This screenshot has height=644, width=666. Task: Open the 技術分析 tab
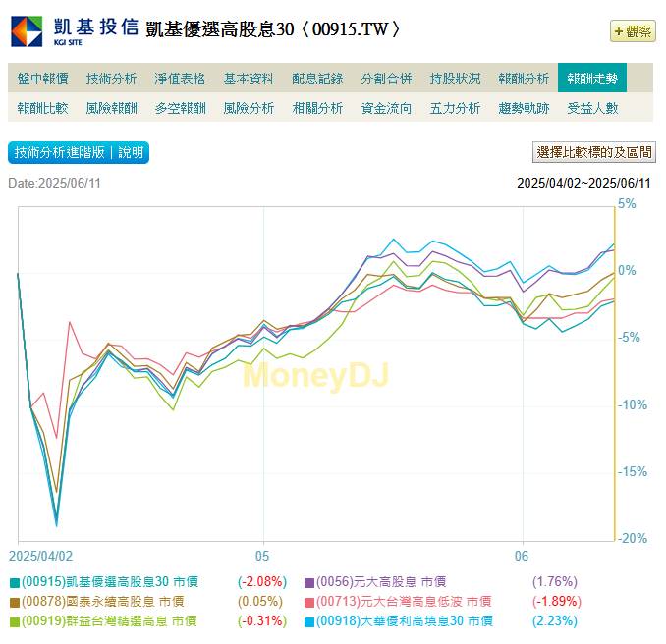111,79
